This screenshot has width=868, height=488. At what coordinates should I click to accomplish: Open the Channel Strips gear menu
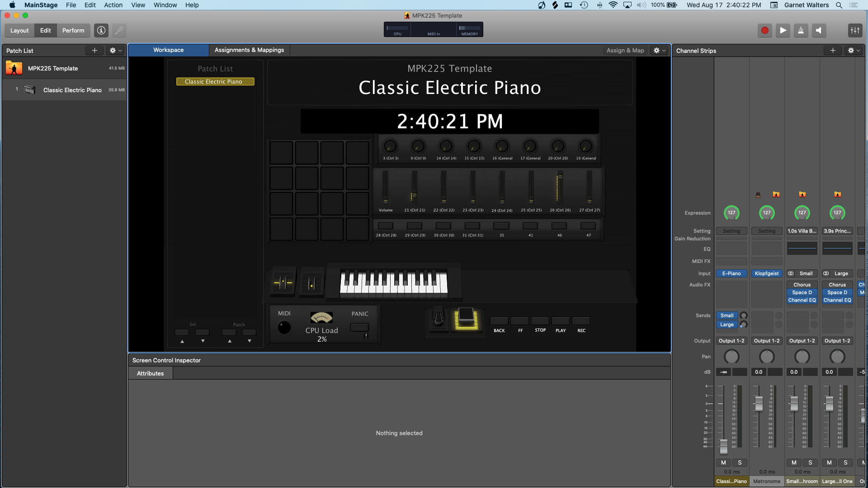coord(854,51)
